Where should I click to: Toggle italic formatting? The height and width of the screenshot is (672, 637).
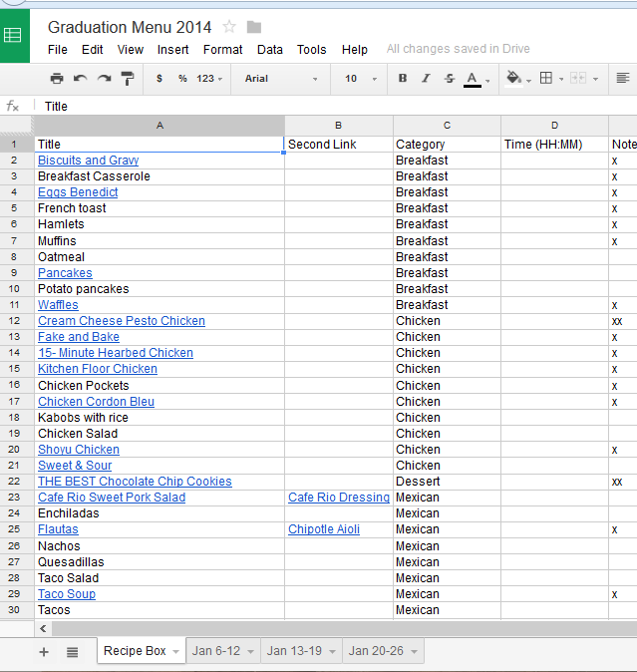(426, 79)
